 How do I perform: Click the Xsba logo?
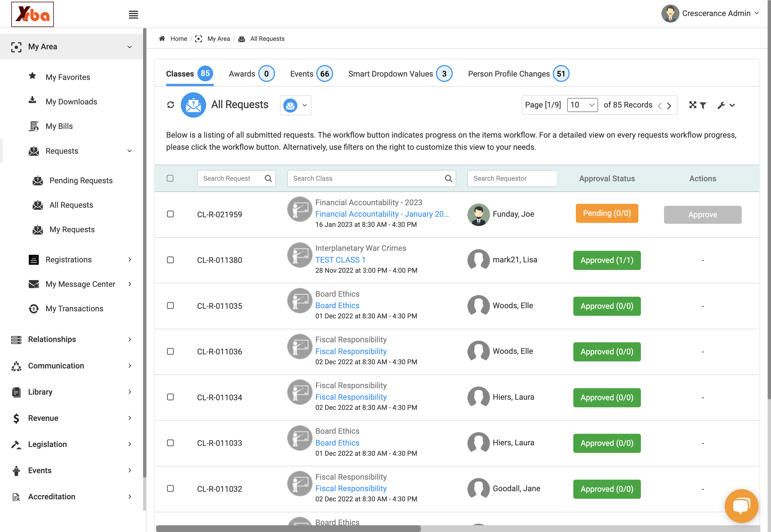pos(32,14)
